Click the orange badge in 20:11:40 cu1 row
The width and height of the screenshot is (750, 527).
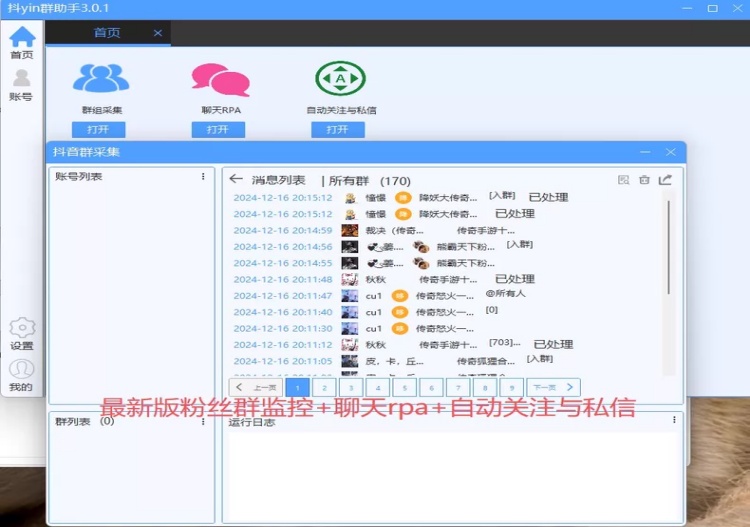tap(400, 312)
